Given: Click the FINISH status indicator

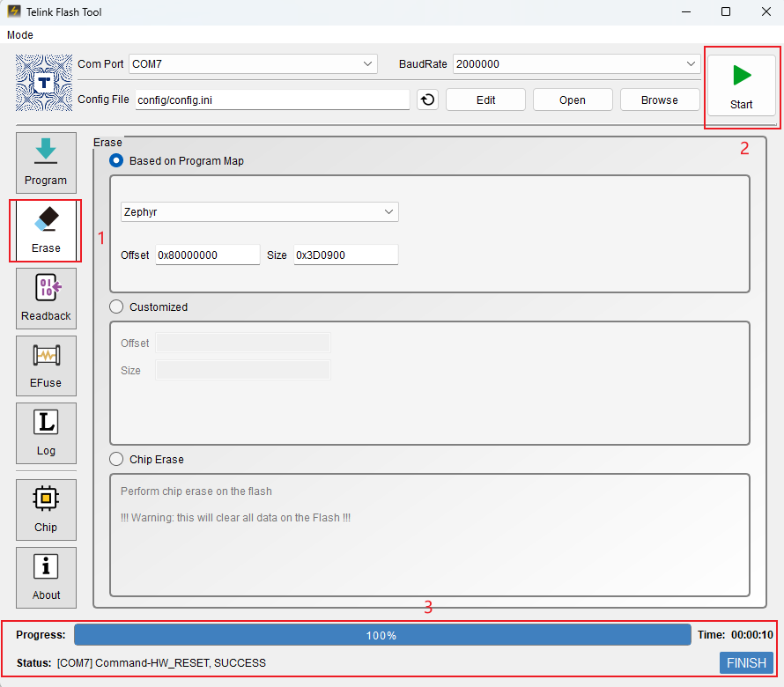Looking at the screenshot, I should [x=746, y=663].
